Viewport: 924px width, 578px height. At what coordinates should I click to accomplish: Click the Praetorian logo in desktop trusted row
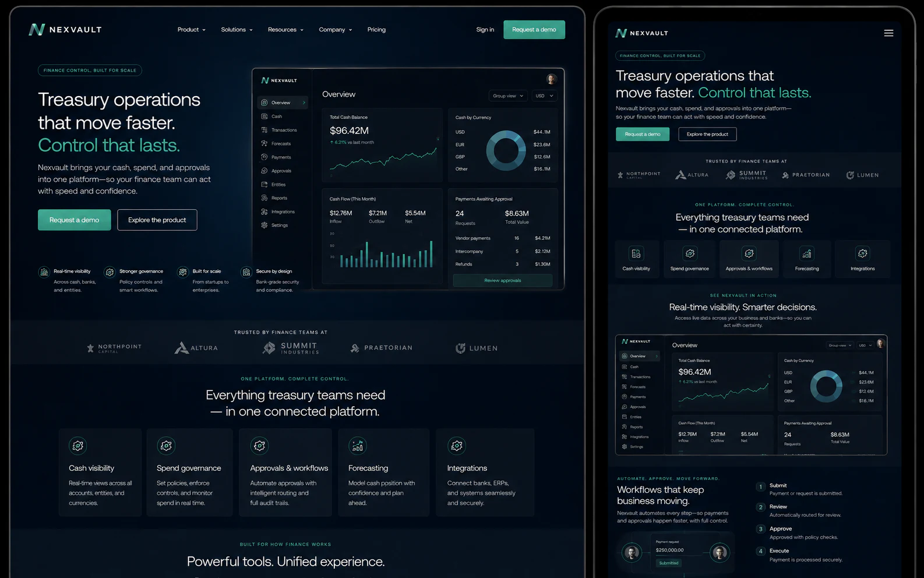click(x=382, y=348)
